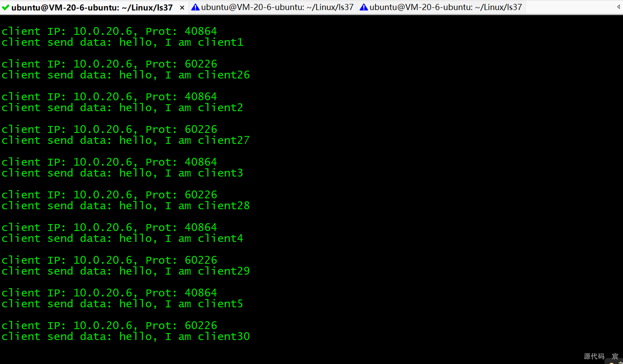Image resolution: width=623 pixels, height=364 pixels.
Task: Click the line 'hello, I am client2'
Action: [x=122, y=108]
